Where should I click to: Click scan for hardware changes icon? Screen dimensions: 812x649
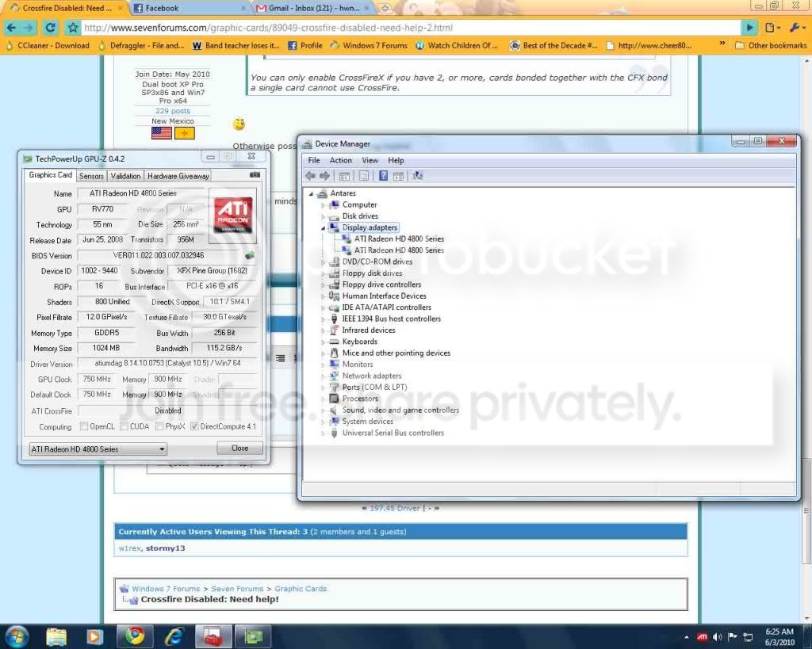pyautogui.click(x=417, y=176)
